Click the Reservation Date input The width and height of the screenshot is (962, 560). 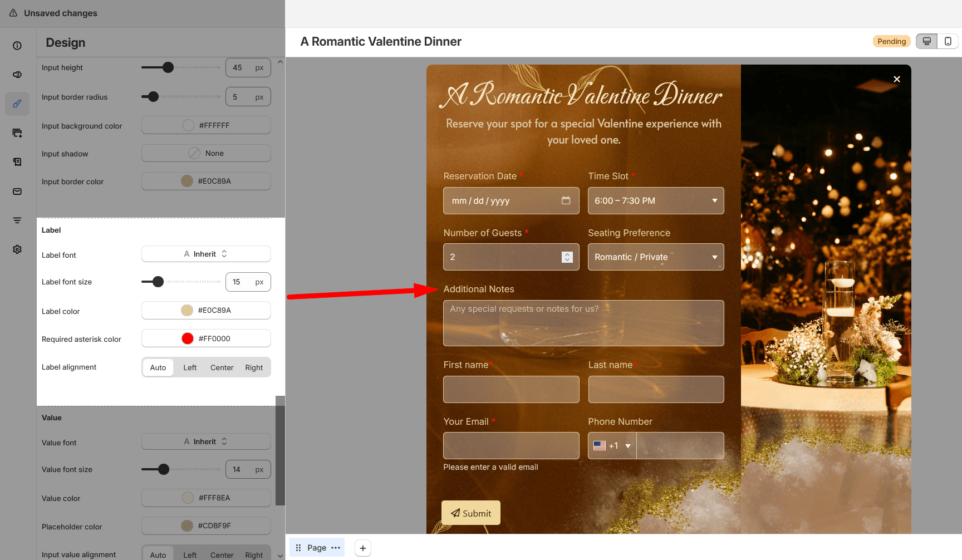pyautogui.click(x=511, y=200)
